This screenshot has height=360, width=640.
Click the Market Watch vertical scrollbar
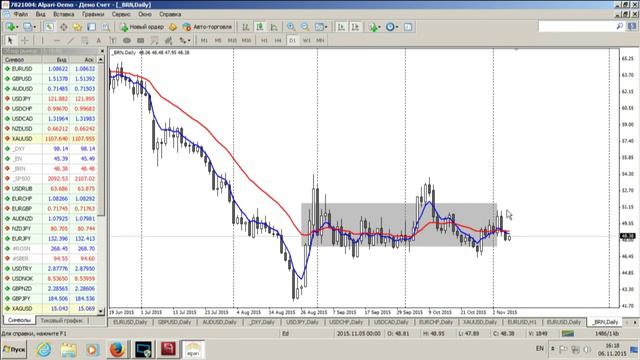(x=101, y=185)
